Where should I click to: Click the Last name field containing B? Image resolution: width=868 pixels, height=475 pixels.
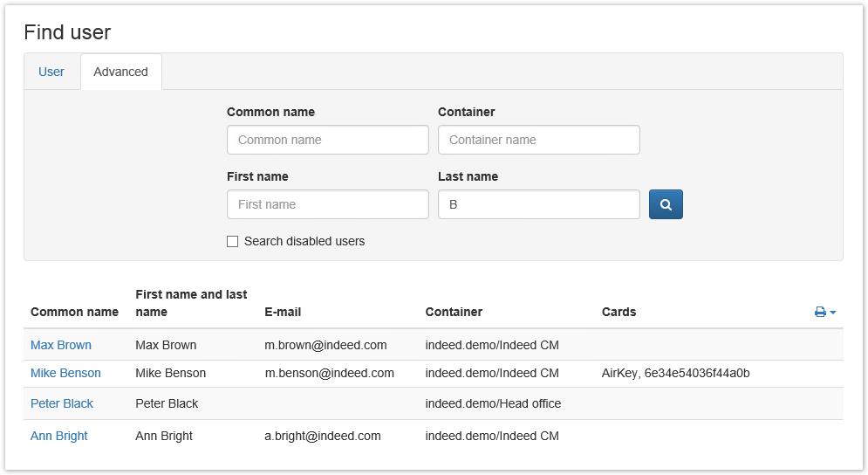click(x=538, y=204)
